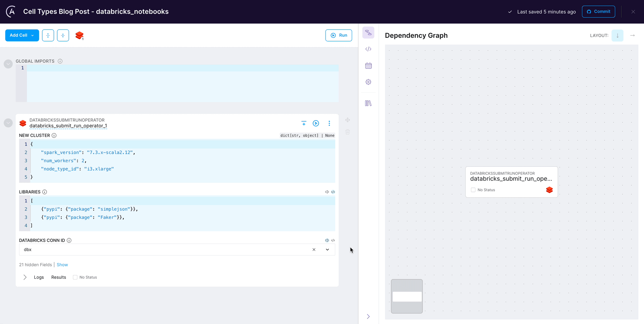Click the add cell below icon in the cell header
Image resolution: width=644 pixels, height=324 pixels.
click(304, 123)
